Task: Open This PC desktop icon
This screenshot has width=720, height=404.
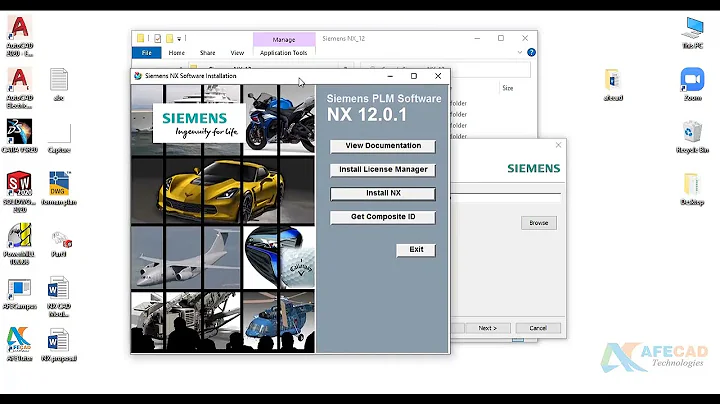Action: [692, 33]
